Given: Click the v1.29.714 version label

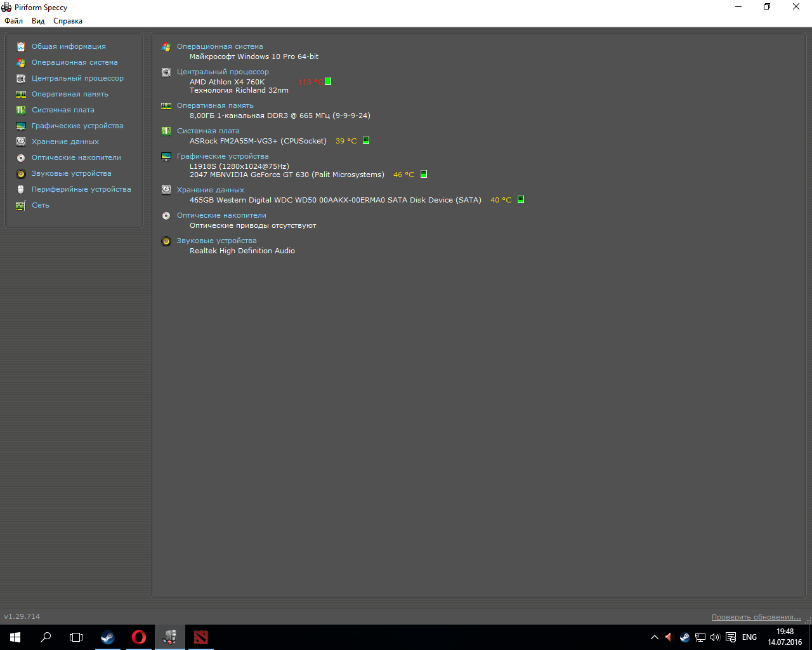Looking at the screenshot, I should 22,616.
